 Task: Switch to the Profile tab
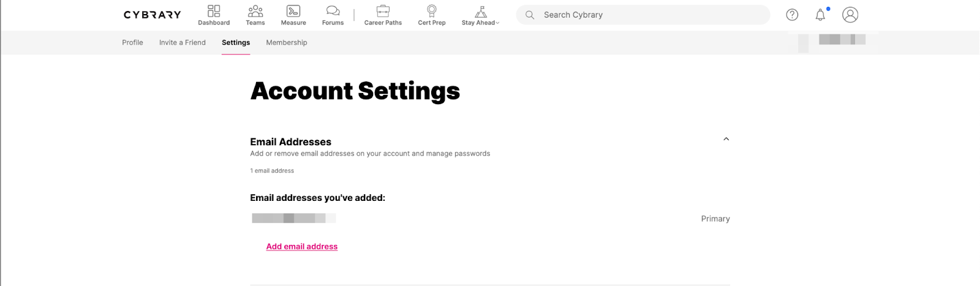[132, 42]
